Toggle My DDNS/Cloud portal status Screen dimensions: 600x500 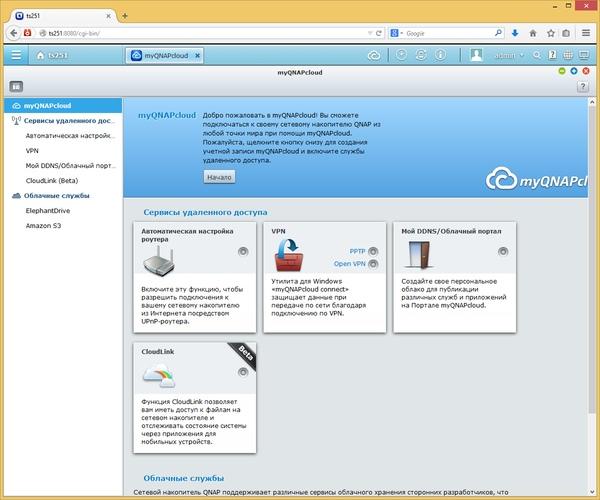(x=503, y=251)
